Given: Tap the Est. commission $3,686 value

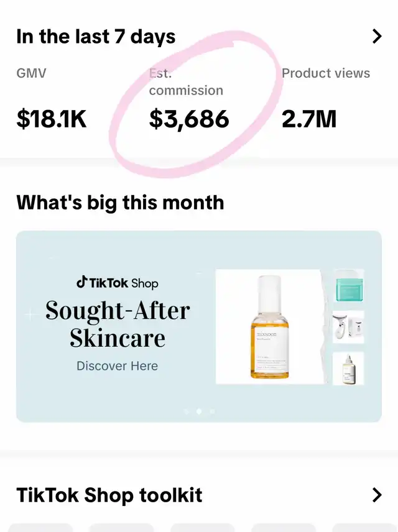Looking at the screenshot, I should coord(189,119).
